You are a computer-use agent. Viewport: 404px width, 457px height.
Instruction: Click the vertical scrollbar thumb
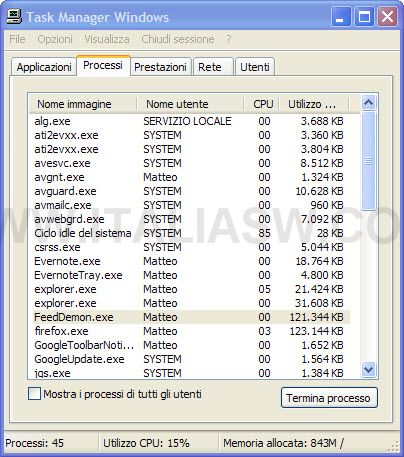(369, 161)
